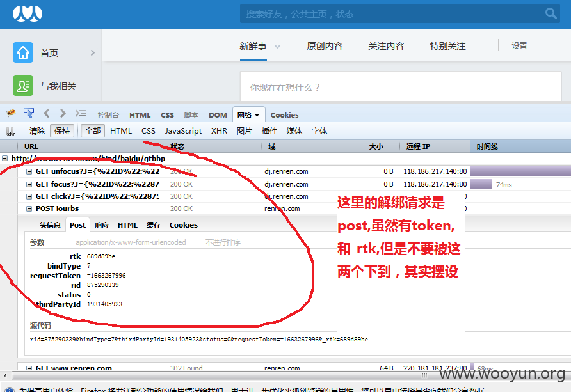The image size is (571, 392).
Task: Open the 新鲜事 dropdown arrow
Action: 277,47
